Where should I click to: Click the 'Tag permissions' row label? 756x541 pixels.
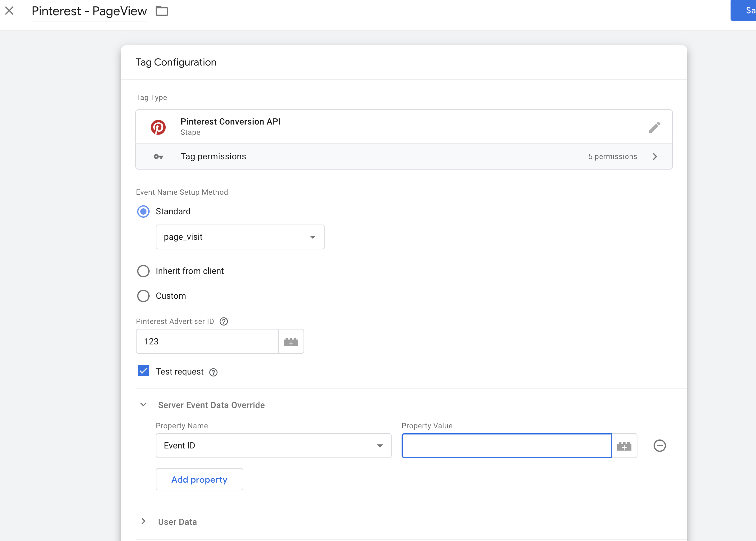[213, 157]
